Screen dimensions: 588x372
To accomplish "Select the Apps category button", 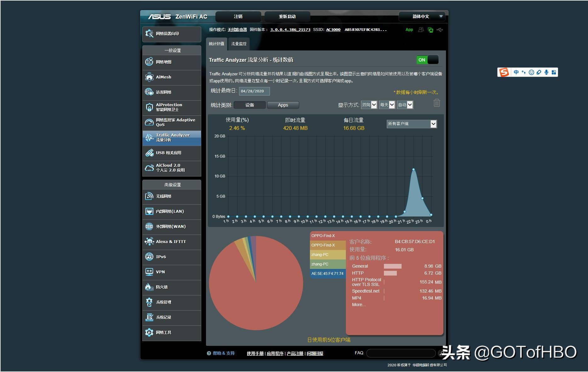I will [x=283, y=105].
